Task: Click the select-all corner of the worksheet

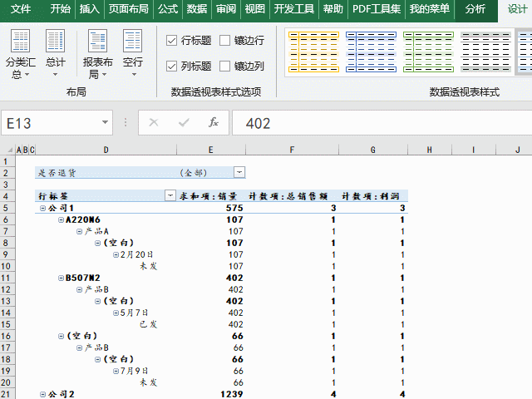Action: point(7,150)
